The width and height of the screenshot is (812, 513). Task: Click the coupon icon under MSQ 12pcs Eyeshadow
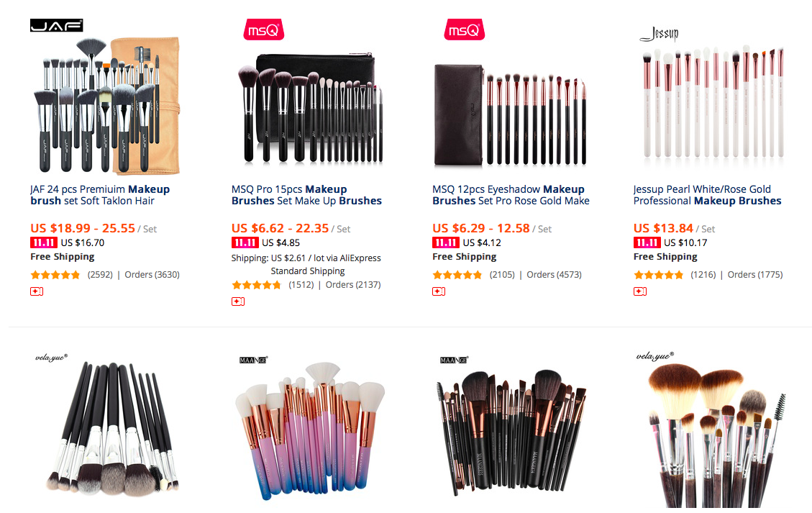tap(439, 291)
